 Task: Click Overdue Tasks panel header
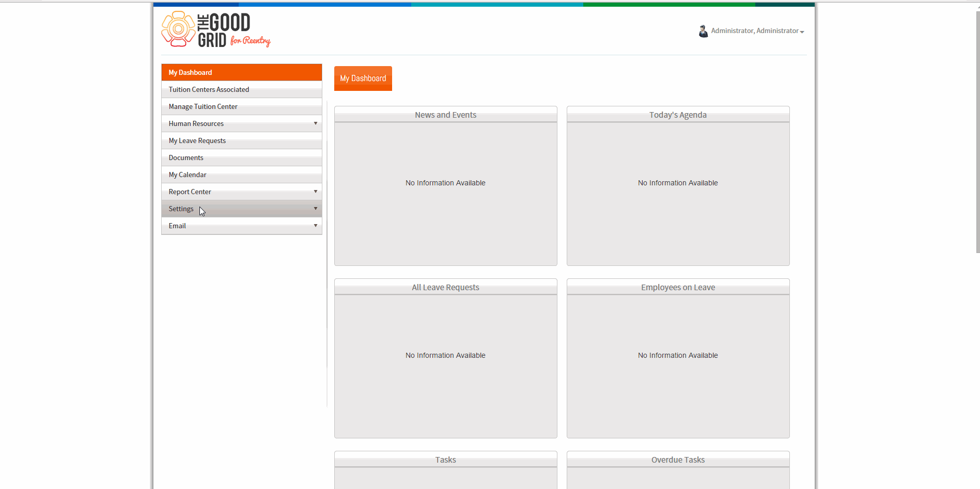pos(678,460)
